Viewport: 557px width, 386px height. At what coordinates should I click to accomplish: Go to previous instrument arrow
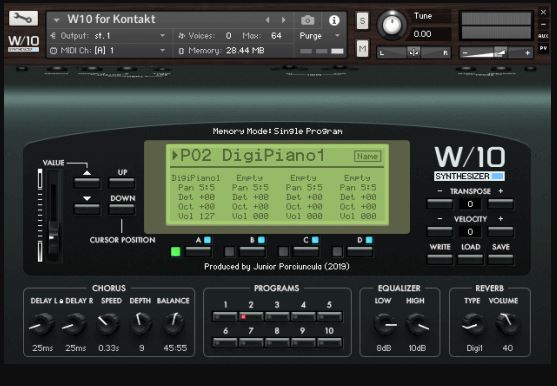(267, 20)
